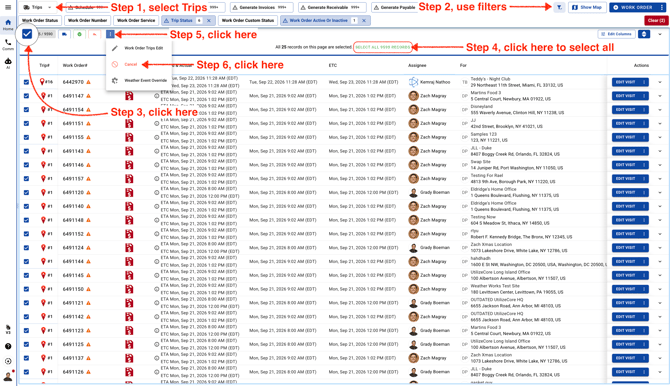The width and height of the screenshot is (670, 386).
Task: Click the Edit Columns button
Action: tap(616, 34)
